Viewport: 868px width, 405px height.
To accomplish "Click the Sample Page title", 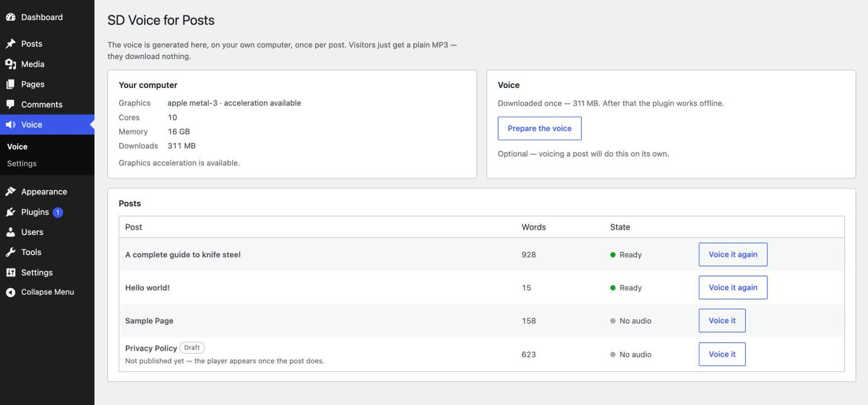I will (x=149, y=321).
